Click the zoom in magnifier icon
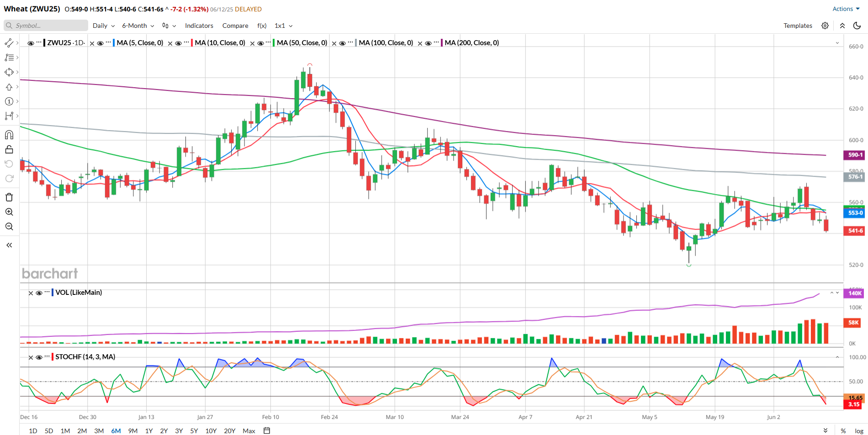 click(9, 212)
